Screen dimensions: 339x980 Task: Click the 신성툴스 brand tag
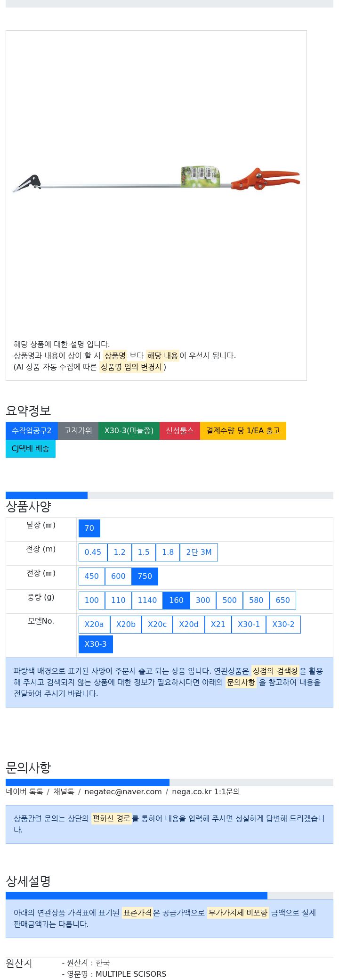pyautogui.click(x=180, y=431)
